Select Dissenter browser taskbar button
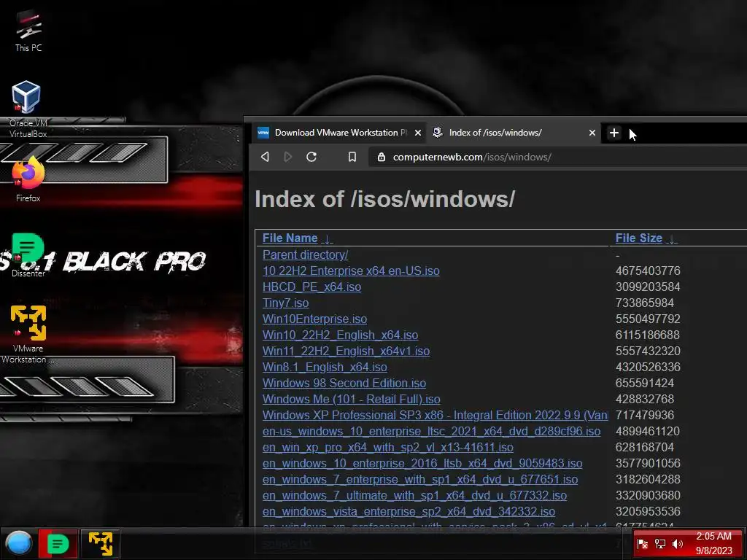Screen dimensions: 747x560 (58, 543)
